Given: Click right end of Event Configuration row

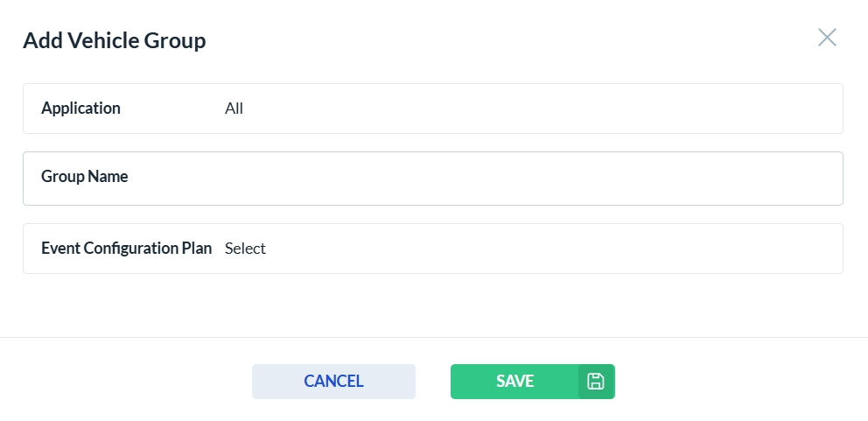Looking at the screenshot, I should tap(814, 249).
